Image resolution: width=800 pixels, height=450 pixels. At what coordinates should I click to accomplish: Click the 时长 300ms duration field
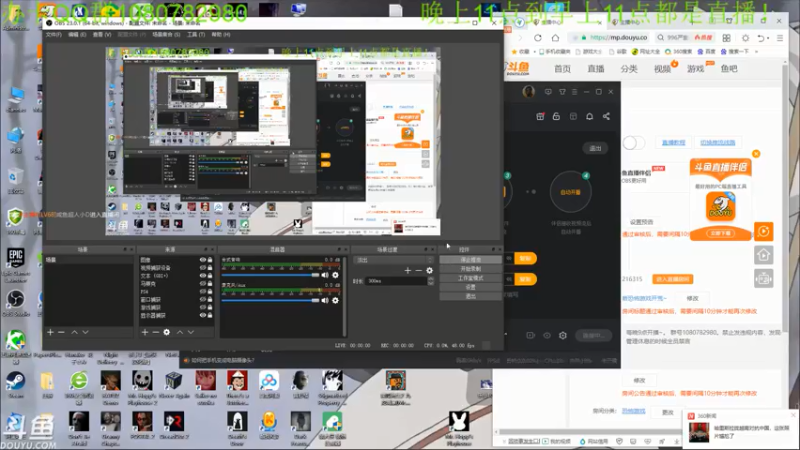396,281
